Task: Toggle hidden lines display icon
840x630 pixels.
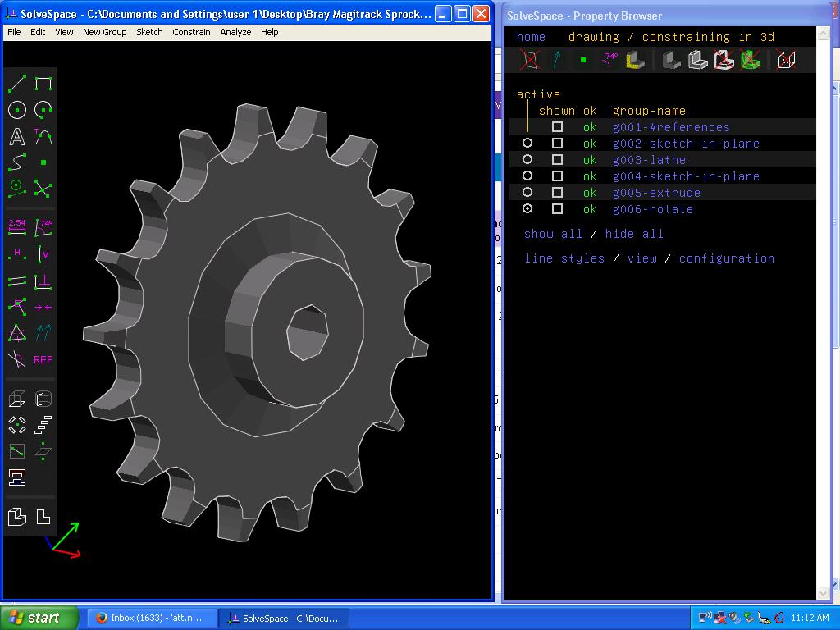Action: click(786, 60)
